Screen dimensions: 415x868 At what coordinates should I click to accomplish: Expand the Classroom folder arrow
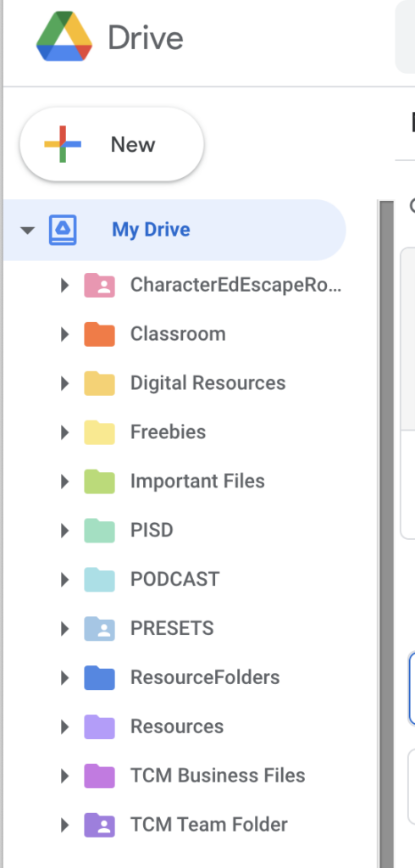pyautogui.click(x=64, y=334)
